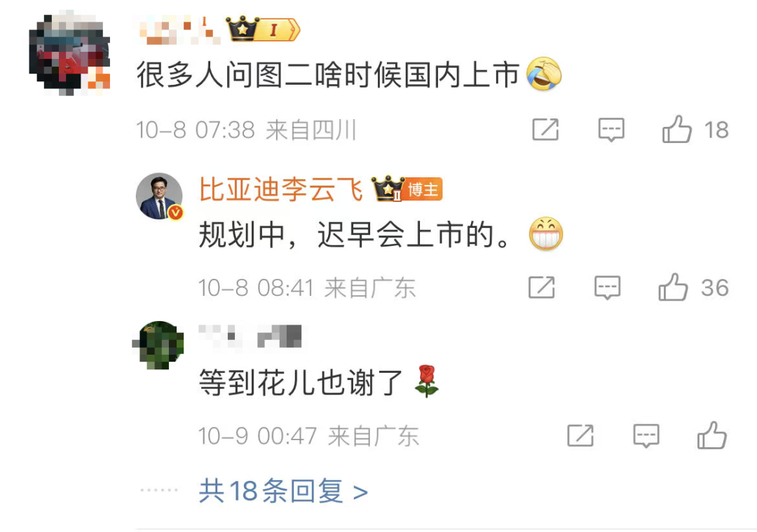Screen dimensions: 757x532
Task: Comment on the 等到花儿也谢了 reply
Action: [646, 436]
